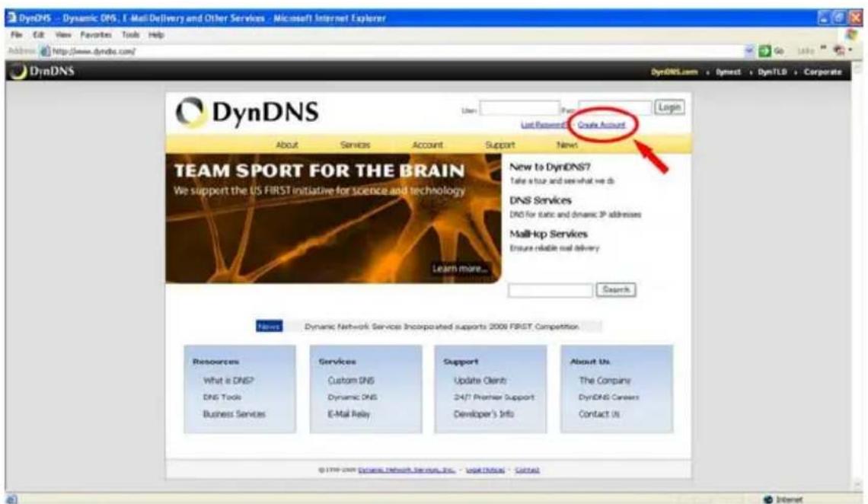Viewport: 868px width, 504px height.
Task: Open the Support navigation tab
Action: click(x=500, y=145)
